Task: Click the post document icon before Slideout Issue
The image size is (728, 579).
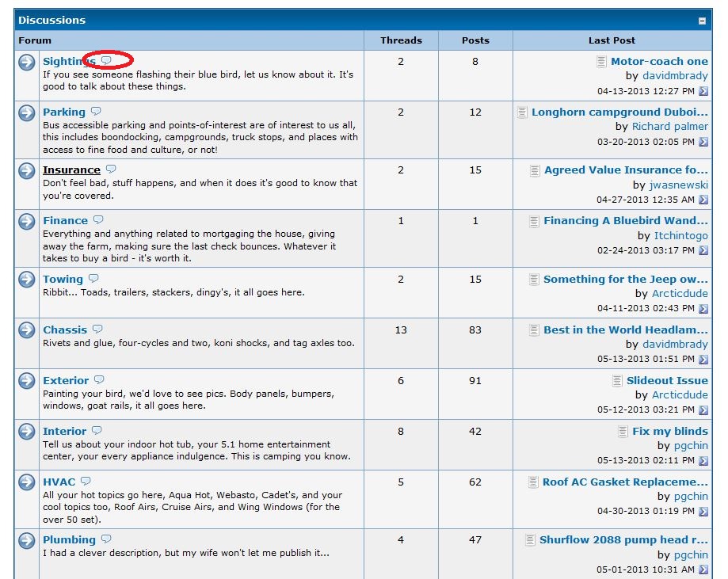Action: coord(617,381)
